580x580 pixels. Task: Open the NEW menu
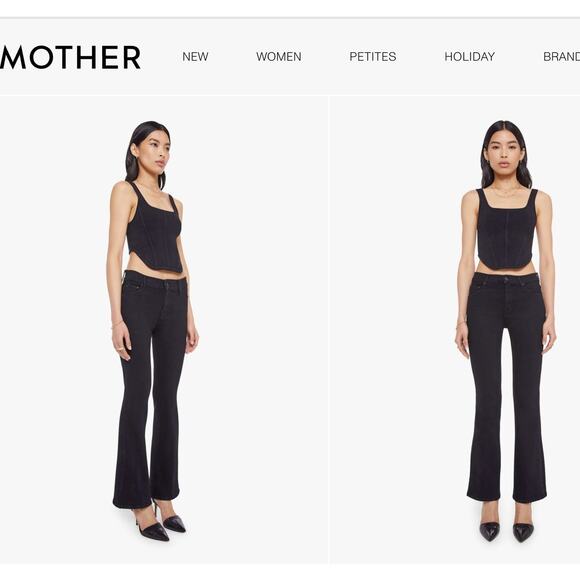point(195,57)
